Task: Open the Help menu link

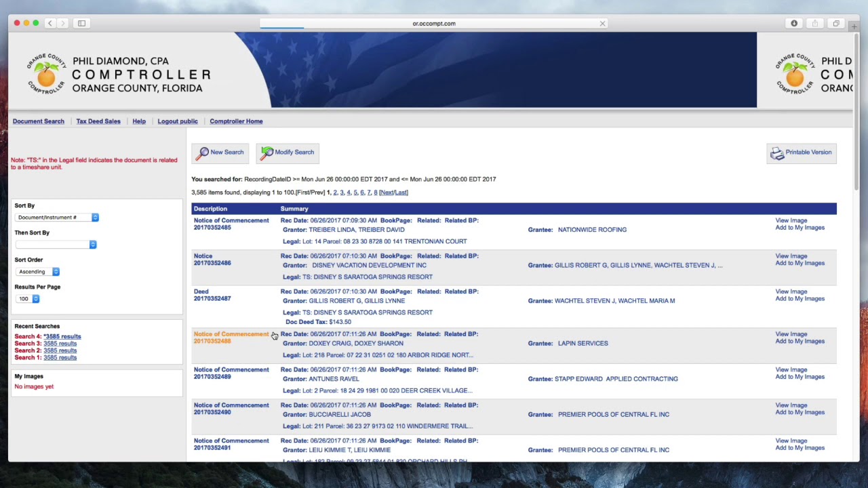Action: (139, 121)
